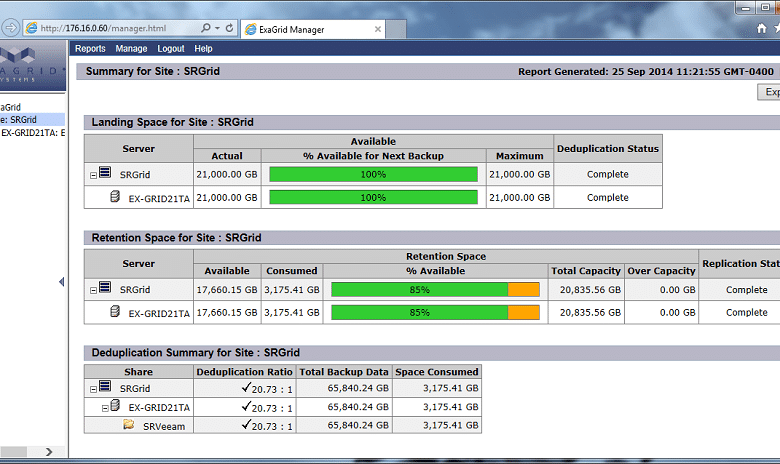Minimize the browser window
The image size is (780, 464).
(745, 7)
